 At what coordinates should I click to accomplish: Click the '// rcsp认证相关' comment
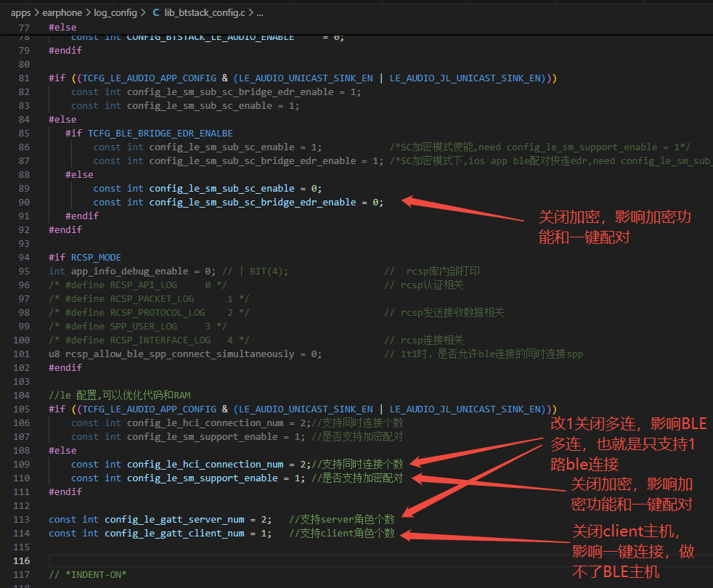coord(424,285)
